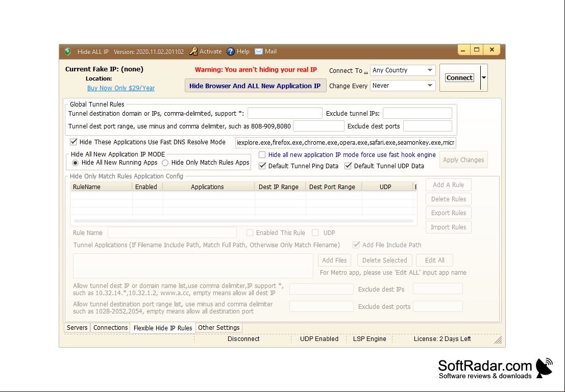Uncheck Default Tunnel UDP Data

pyautogui.click(x=348, y=166)
